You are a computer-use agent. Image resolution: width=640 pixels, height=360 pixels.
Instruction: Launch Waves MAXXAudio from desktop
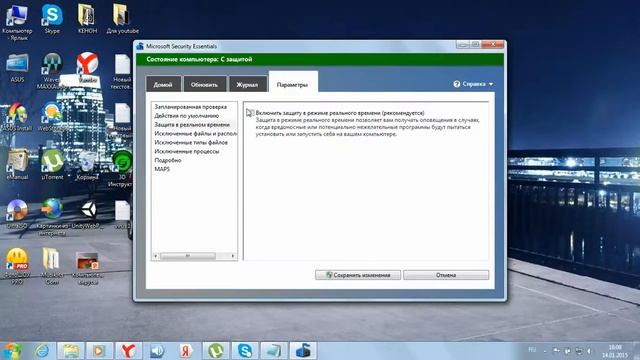(52, 70)
